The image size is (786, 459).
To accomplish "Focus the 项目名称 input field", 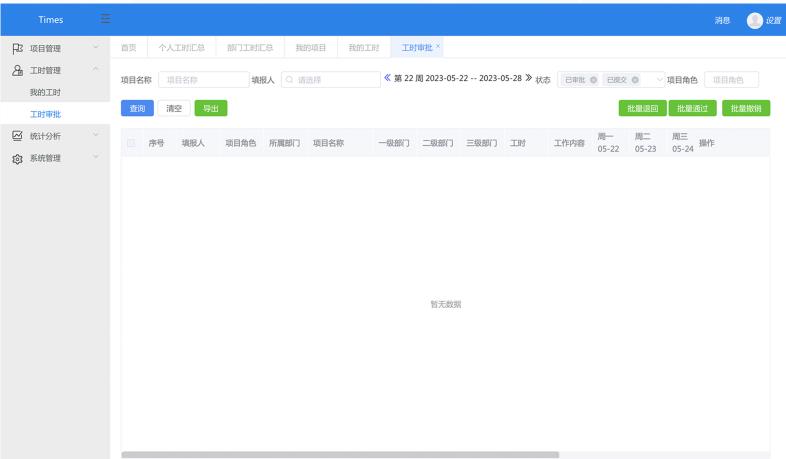I will coord(203,80).
